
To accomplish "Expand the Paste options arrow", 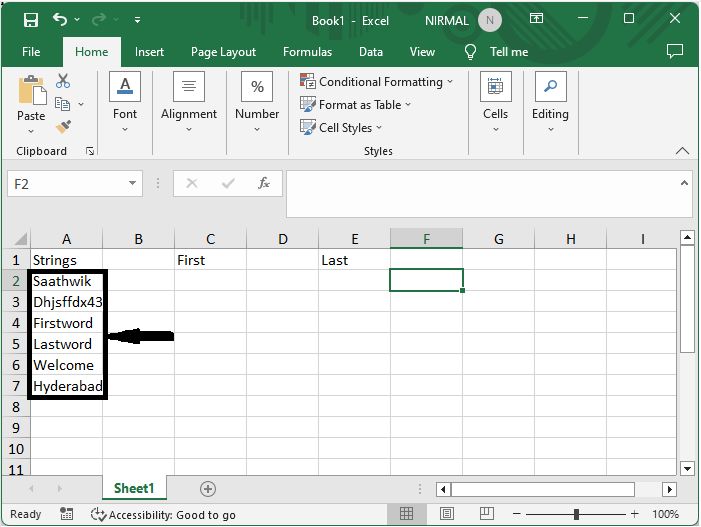I will point(31,131).
